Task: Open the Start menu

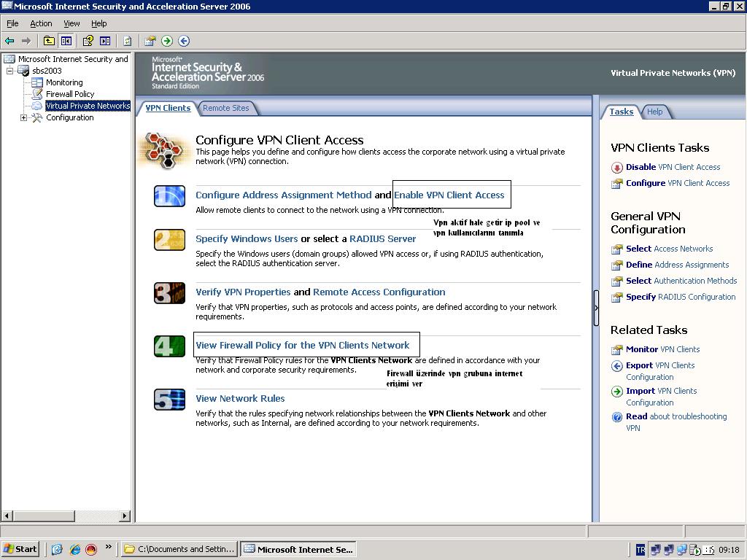Action: click(20, 550)
